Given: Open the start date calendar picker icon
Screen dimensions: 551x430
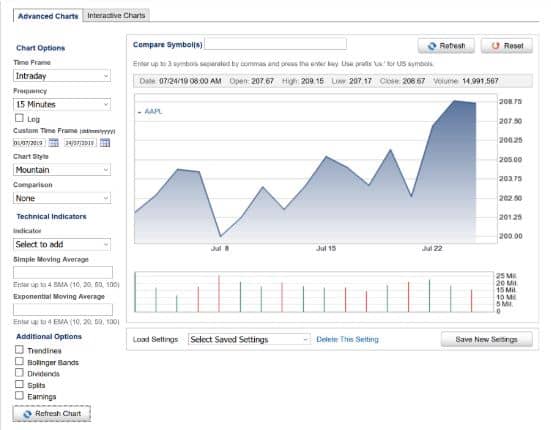Looking at the screenshot, I should (54, 143).
